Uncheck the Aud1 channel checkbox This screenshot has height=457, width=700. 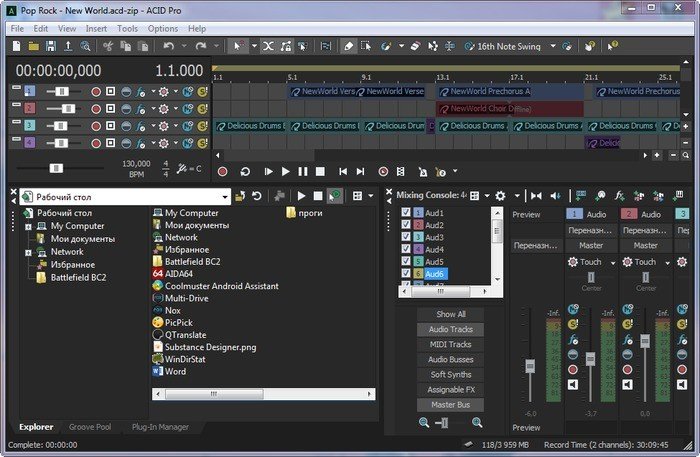pyautogui.click(x=406, y=213)
